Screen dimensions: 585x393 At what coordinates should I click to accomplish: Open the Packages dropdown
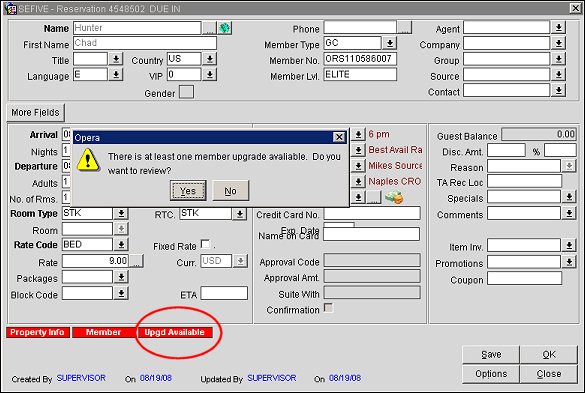click(x=121, y=277)
